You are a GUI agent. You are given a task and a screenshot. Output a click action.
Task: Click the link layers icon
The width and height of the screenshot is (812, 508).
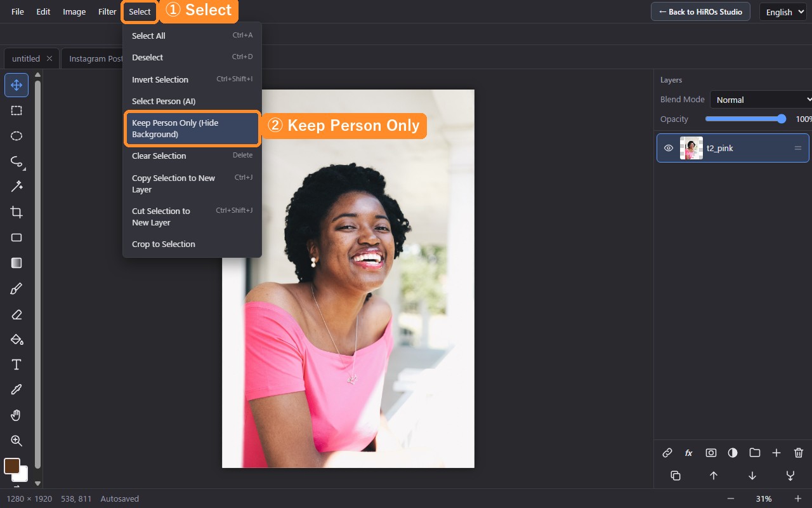click(667, 453)
